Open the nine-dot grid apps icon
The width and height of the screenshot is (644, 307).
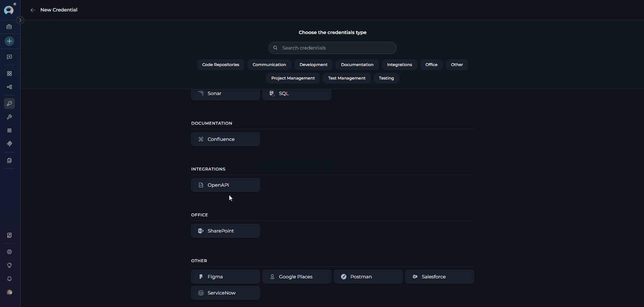click(9, 130)
